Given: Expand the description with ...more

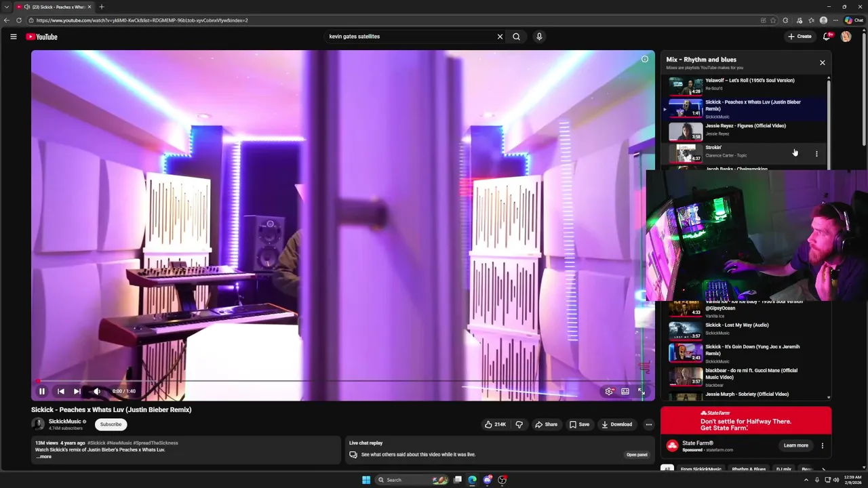Looking at the screenshot, I should 43,457.
